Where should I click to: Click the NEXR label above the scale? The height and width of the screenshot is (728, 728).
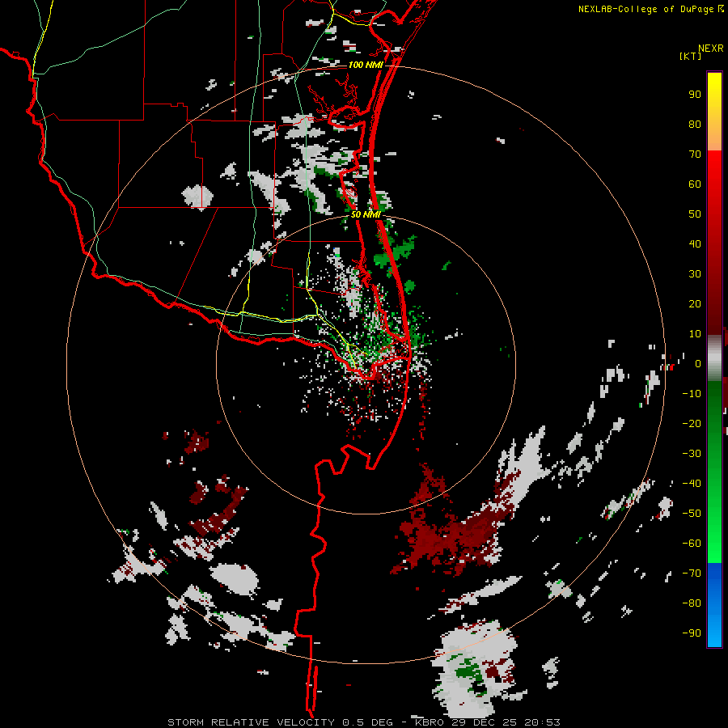[711, 49]
